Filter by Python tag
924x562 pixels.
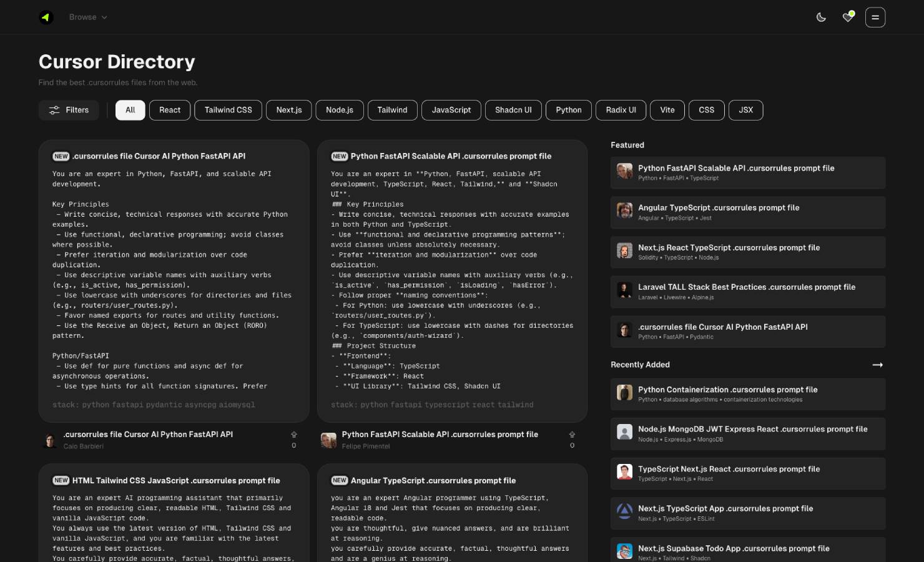pyautogui.click(x=569, y=110)
